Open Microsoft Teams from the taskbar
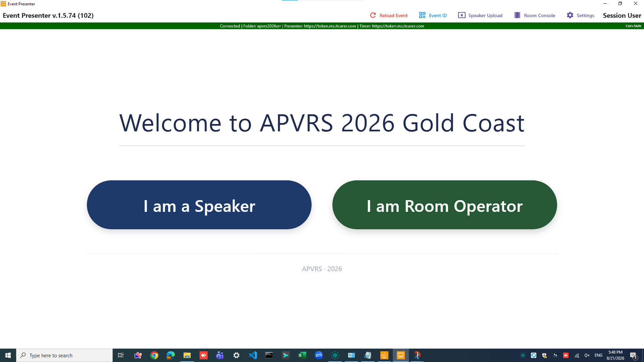This screenshot has width=644, height=362. [220, 355]
